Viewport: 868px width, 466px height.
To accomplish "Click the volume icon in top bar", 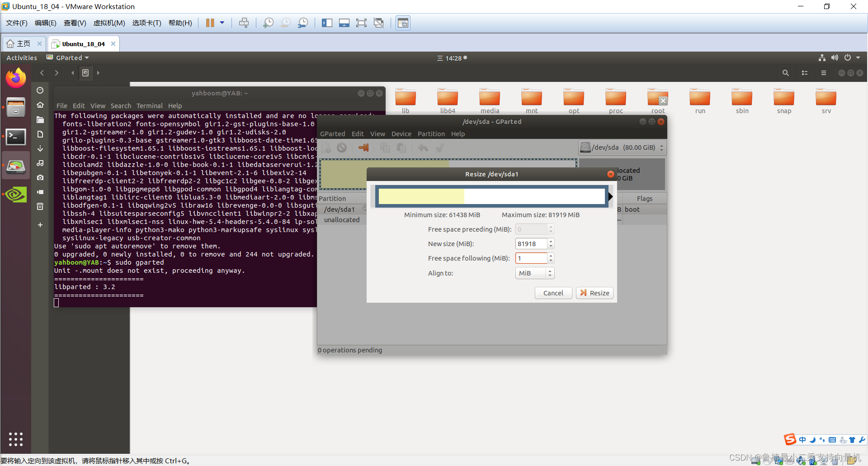I will pyautogui.click(x=835, y=58).
